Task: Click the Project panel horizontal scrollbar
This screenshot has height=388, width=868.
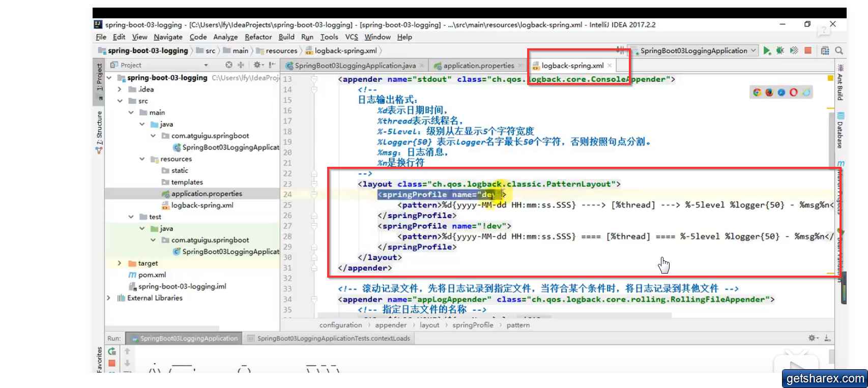Action: (162, 329)
